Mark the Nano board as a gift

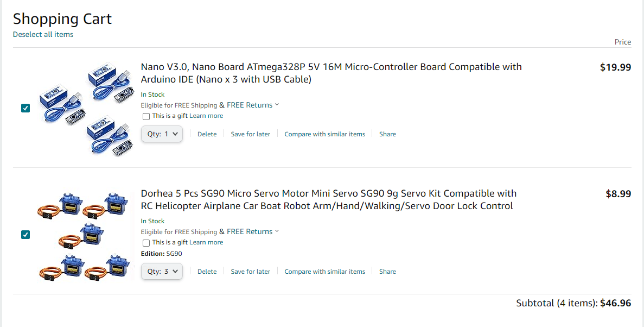tap(146, 116)
